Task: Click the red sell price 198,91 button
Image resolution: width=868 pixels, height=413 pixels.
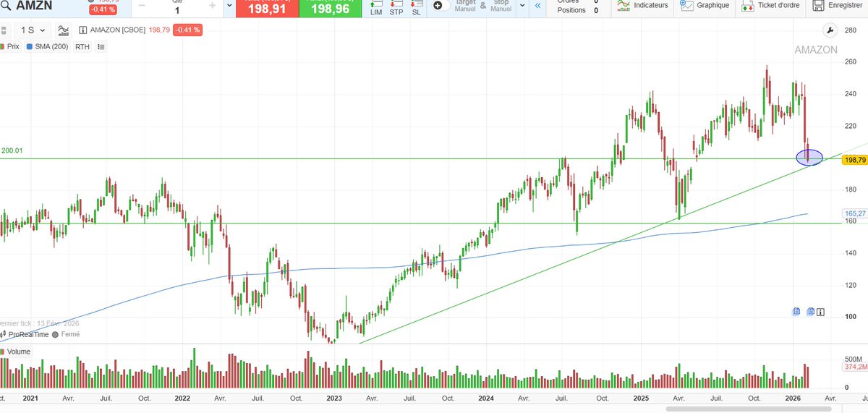Action: (268, 9)
